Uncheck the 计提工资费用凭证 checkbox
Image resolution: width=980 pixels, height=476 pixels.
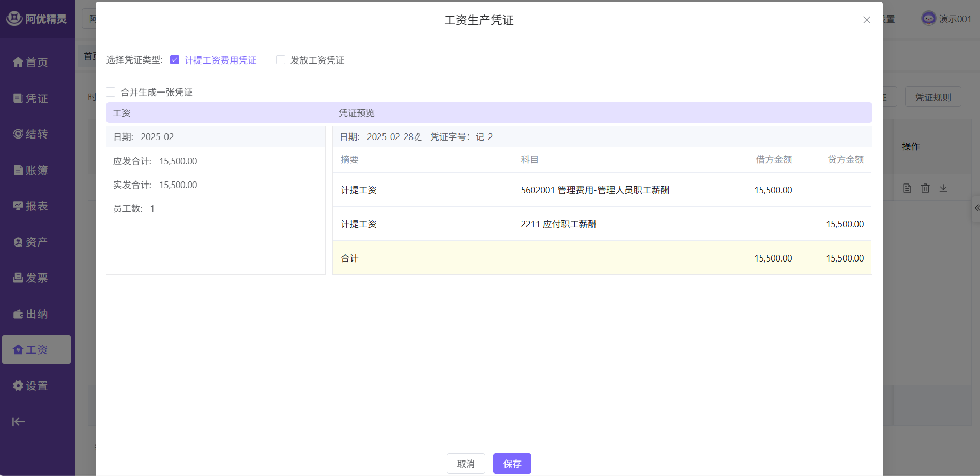point(175,60)
